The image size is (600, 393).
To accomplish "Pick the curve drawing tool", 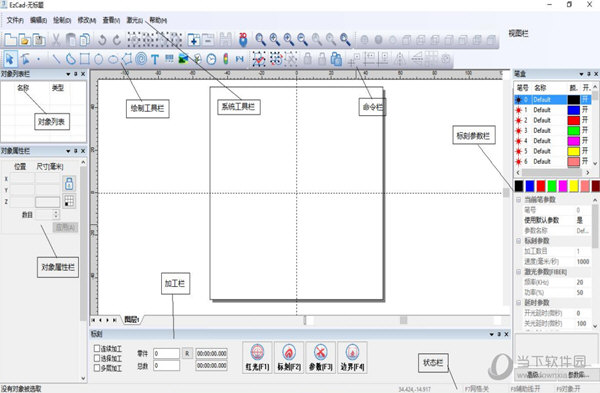I will pos(70,59).
